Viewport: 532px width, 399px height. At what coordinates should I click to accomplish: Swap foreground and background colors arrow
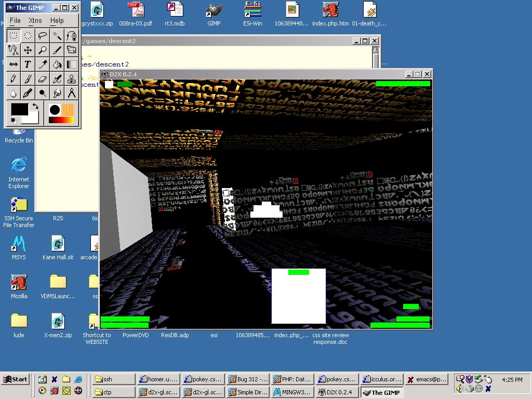point(35,107)
